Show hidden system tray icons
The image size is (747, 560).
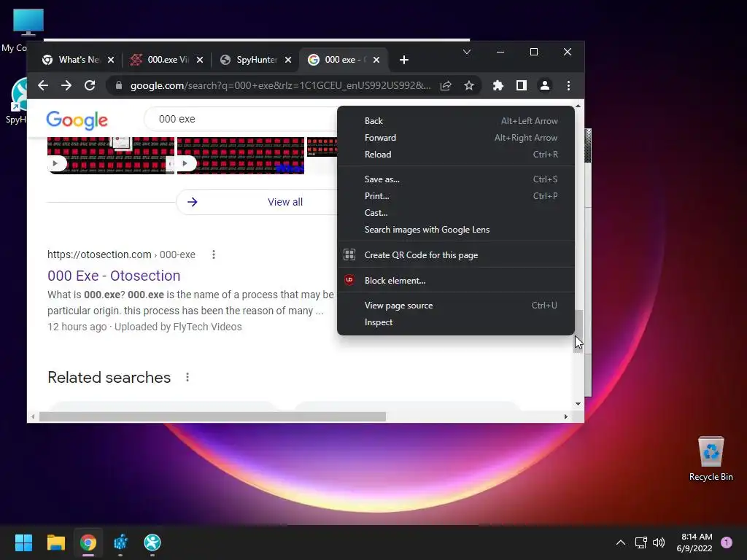click(x=621, y=542)
